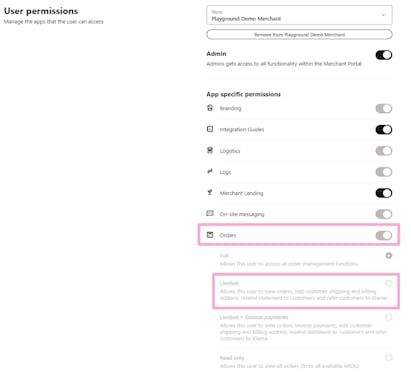The height and width of the screenshot is (372, 411).
Task: Choose the Read only radio option
Action: [389, 358]
